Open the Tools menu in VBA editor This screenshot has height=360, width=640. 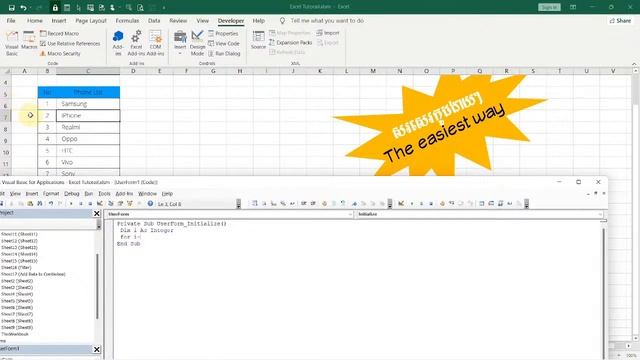[104, 193]
